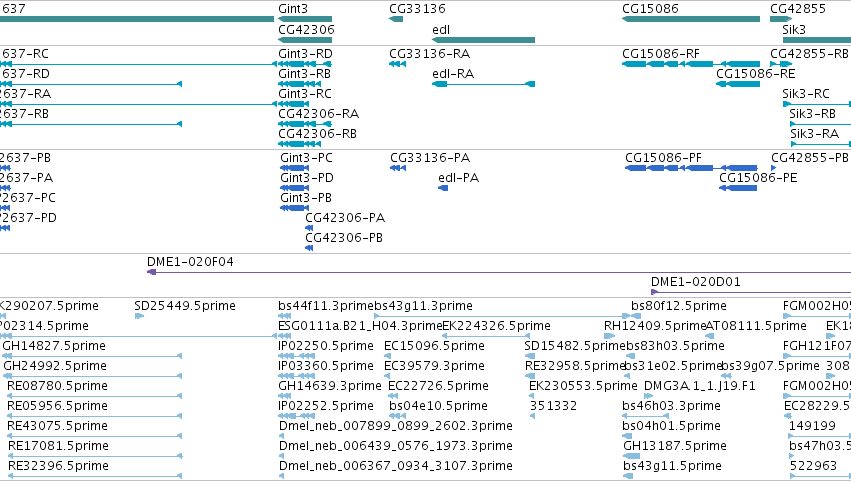Open EST RE32396.5prime
Viewport: 851px width, 481px height.
coord(58,467)
